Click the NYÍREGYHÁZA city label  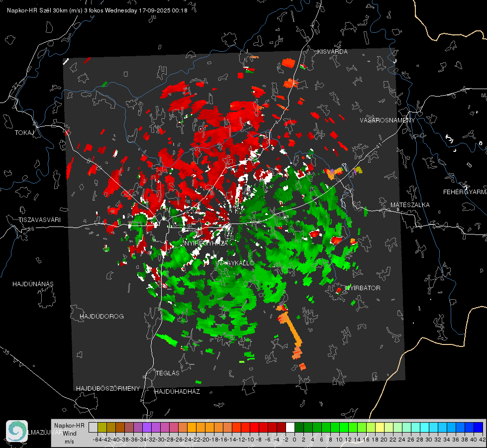tap(206, 243)
